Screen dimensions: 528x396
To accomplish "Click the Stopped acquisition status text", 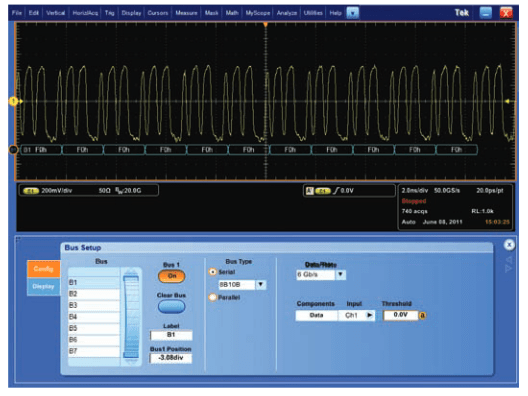I will pos(414,201).
